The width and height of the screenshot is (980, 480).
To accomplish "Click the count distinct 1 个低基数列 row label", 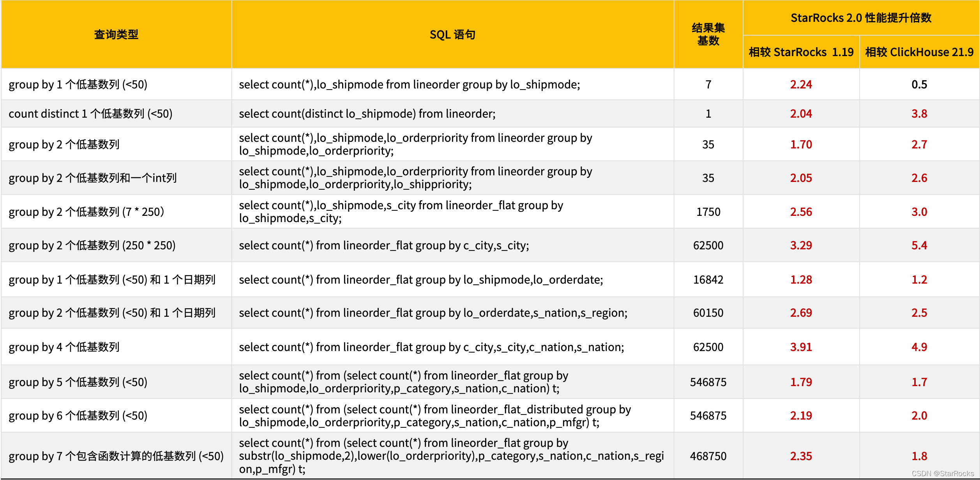I will (90, 114).
